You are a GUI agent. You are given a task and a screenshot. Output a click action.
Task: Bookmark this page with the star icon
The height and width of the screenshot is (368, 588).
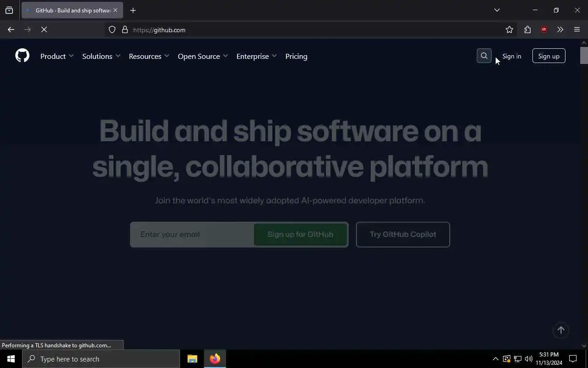pos(509,29)
